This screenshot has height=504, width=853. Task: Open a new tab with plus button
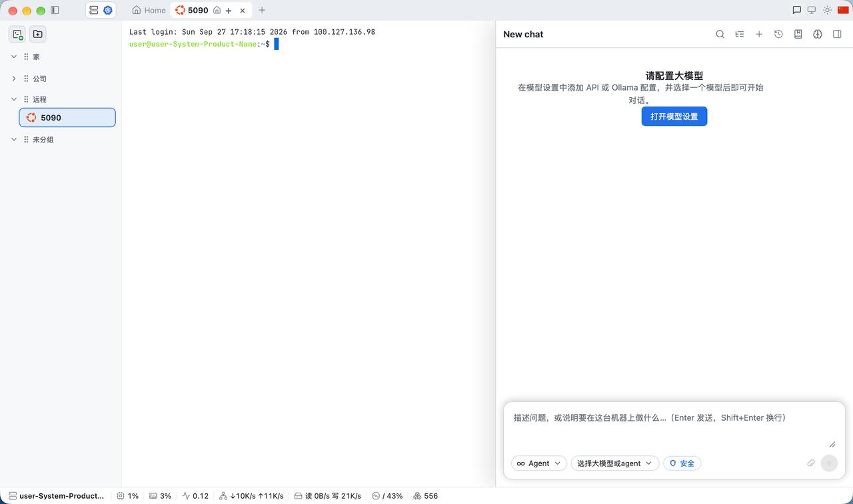[262, 10]
